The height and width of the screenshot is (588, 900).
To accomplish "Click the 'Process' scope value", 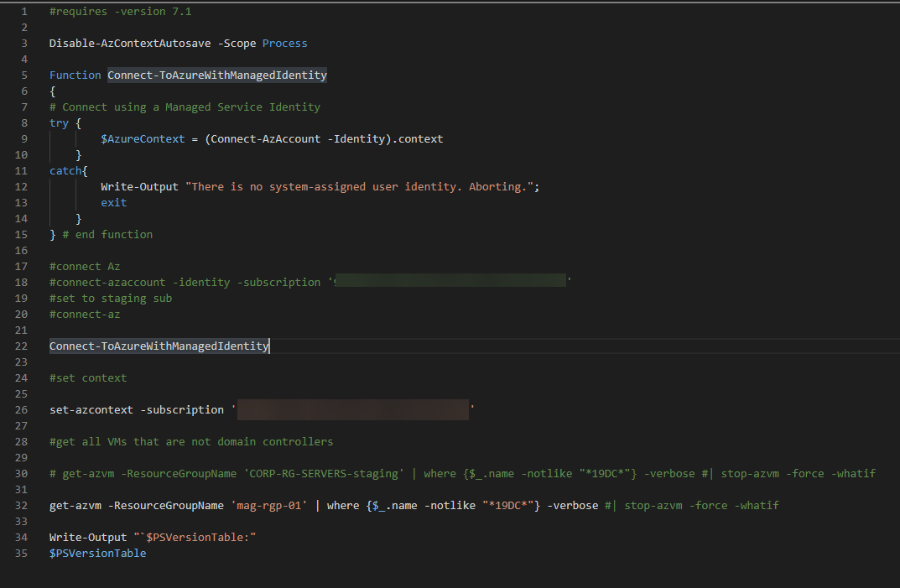I will coord(284,44).
